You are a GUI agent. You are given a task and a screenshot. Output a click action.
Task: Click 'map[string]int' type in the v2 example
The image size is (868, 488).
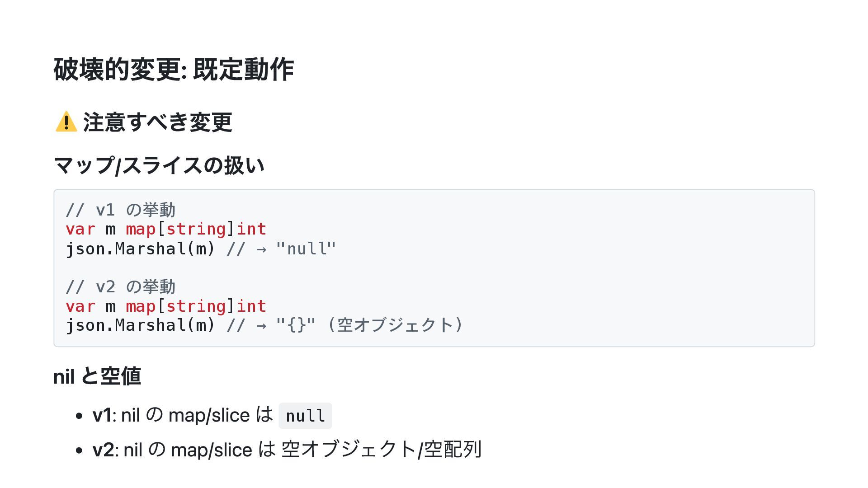196,306
